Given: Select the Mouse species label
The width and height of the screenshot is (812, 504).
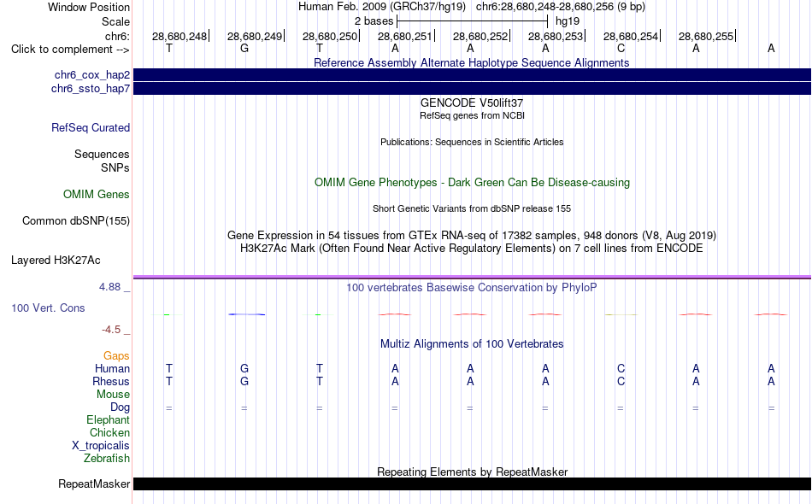Looking at the screenshot, I should click(x=113, y=395).
